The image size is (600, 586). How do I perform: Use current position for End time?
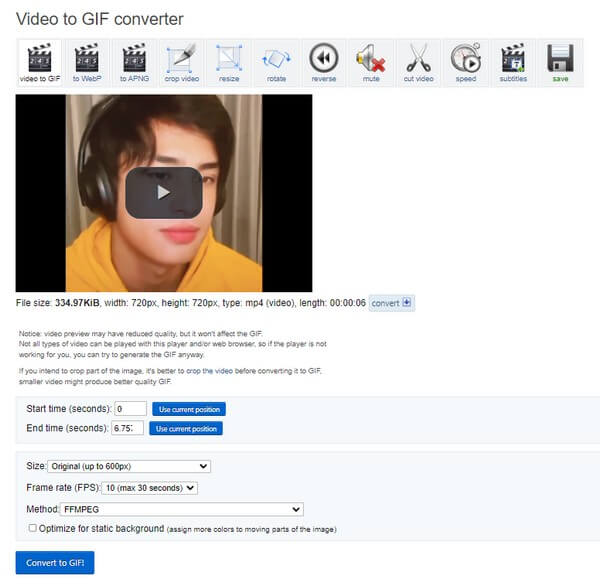click(186, 429)
